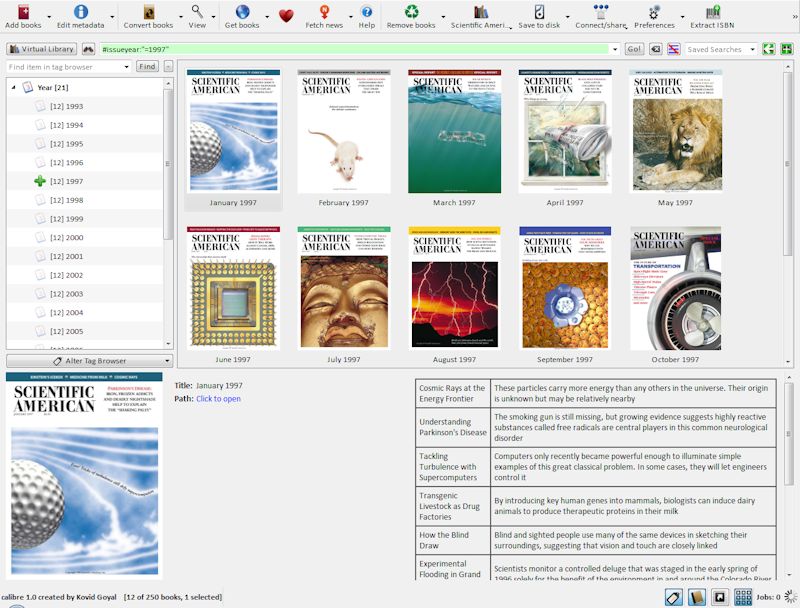
Task: Toggle search highlight icon
Action: (x=673, y=49)
